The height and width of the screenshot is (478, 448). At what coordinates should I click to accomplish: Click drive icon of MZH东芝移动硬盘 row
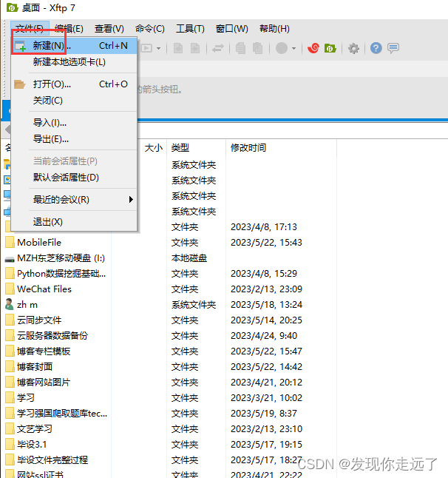coord(10,259)
